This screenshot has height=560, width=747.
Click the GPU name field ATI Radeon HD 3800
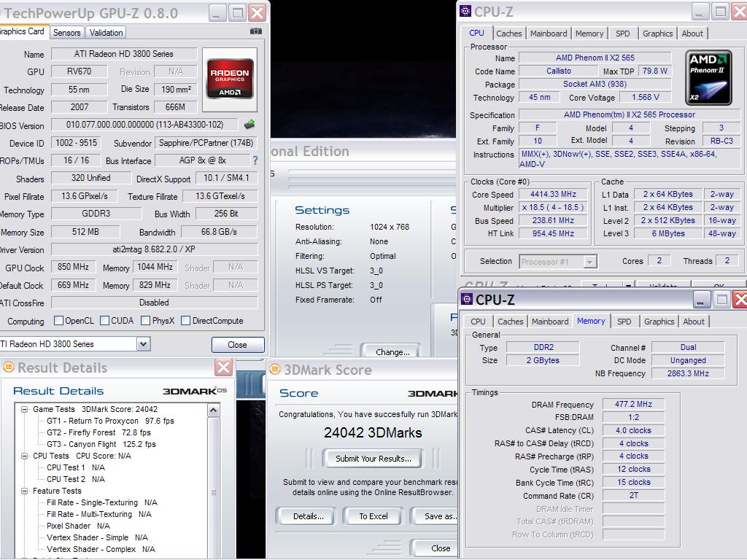(x=124, y=54)
